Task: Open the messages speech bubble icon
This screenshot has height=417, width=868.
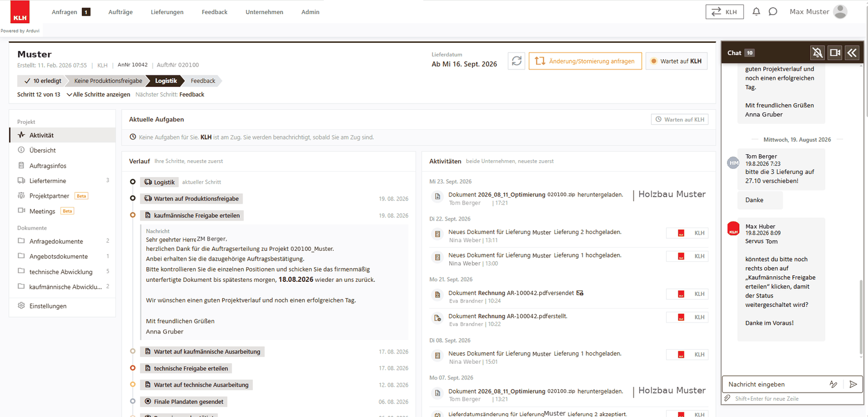Action: coord(773,11)
